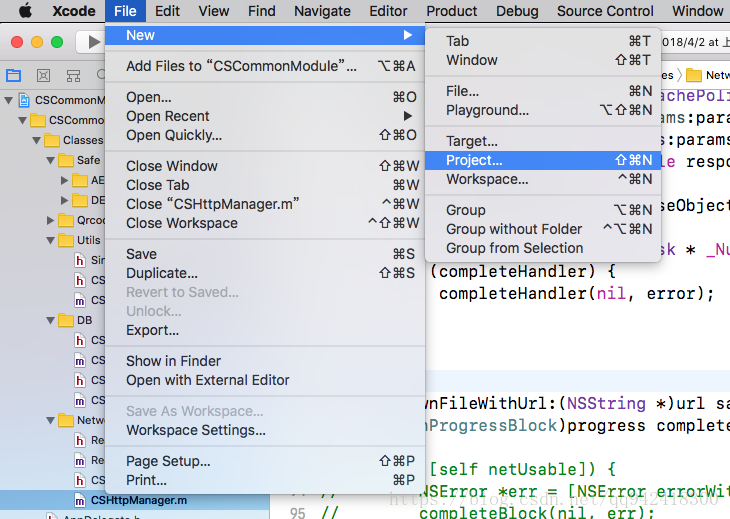Viewport: 730px width, 519px height.
Task: Open the Source Control navigator icon
Action: 43,75
